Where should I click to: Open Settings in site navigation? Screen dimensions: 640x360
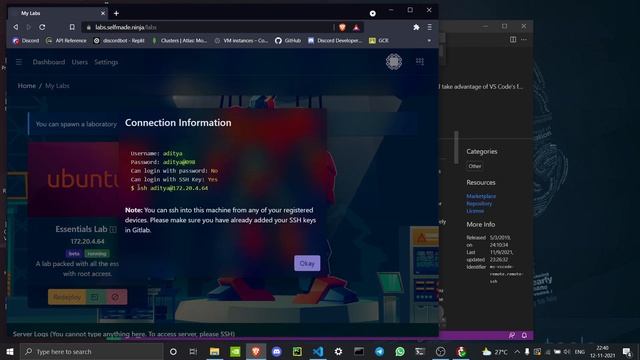coord(106,62)
